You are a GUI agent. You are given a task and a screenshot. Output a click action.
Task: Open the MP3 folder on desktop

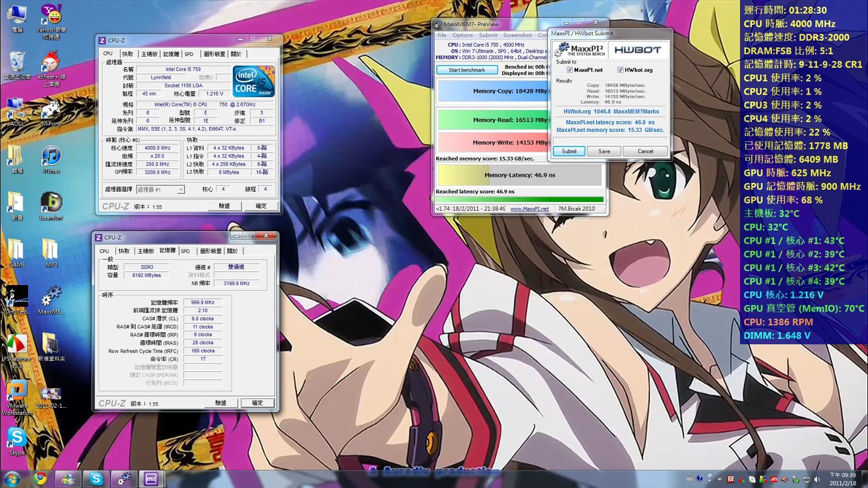tap(51, 253)
